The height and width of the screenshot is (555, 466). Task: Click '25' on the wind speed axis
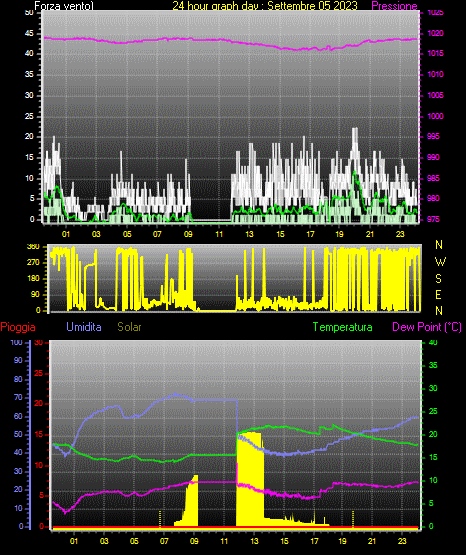tap(29, 116)
